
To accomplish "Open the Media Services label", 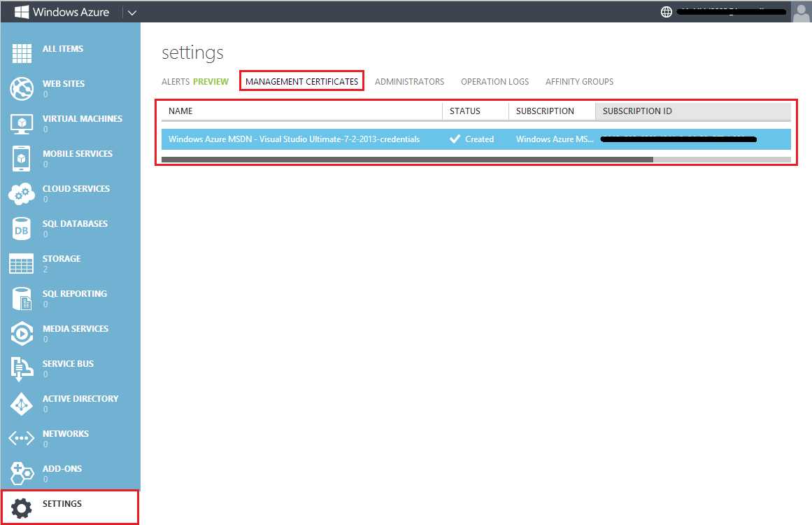I will [76, 328].
